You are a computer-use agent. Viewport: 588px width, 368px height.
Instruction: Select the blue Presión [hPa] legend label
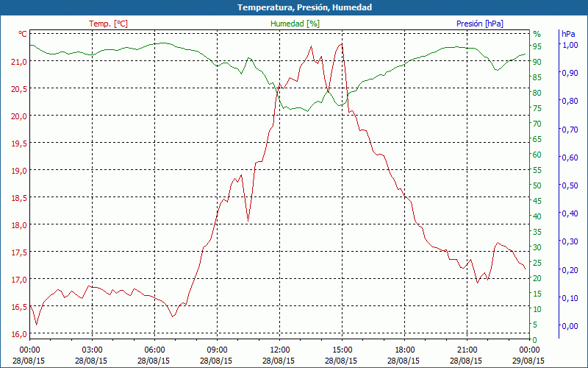(x=480, y=24)
